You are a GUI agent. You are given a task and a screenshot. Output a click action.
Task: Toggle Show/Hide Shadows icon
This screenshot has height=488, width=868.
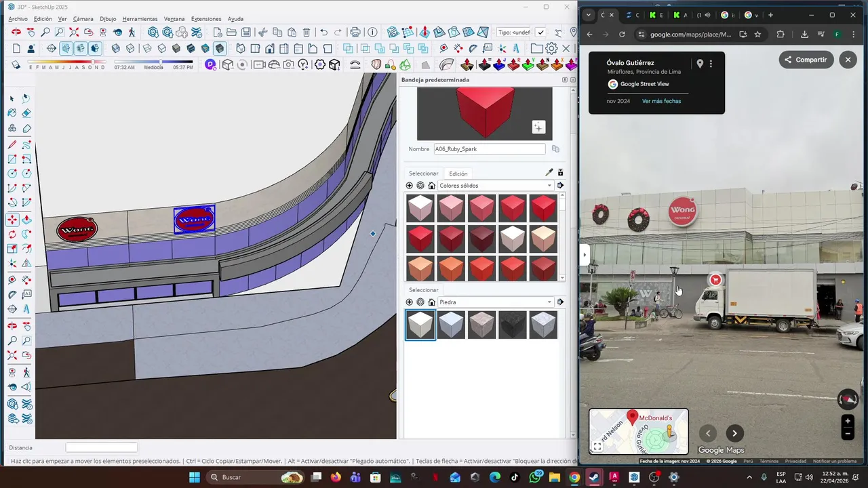click(x=16, y=64)
